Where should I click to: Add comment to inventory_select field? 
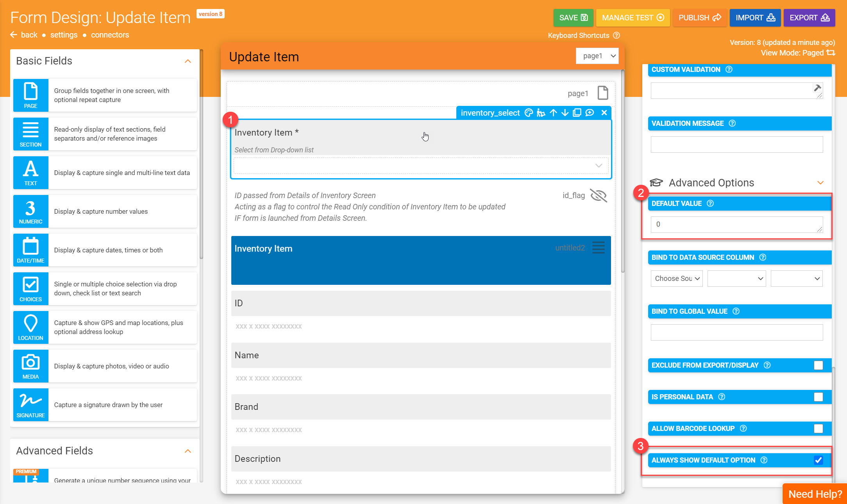click(x=590, y=113)
